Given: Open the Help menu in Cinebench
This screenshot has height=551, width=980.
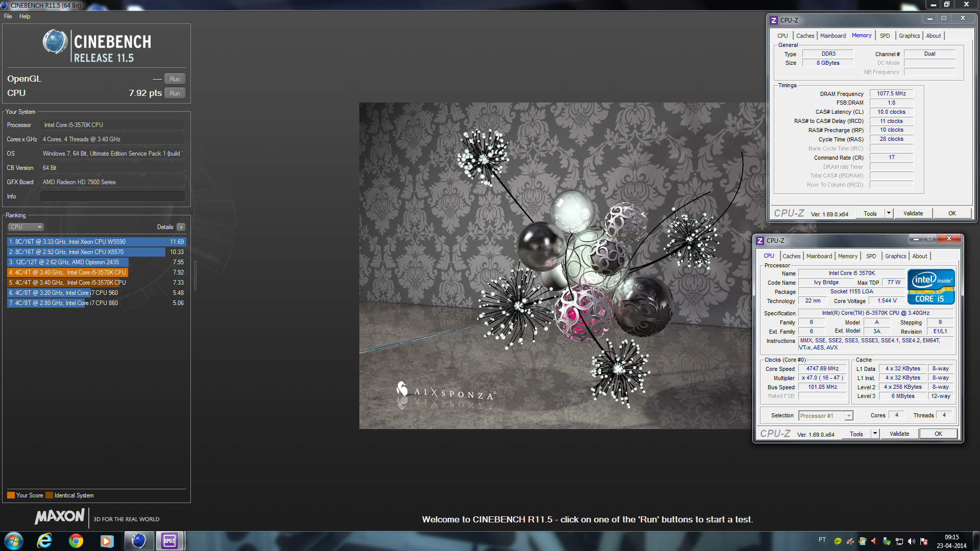Looking at the screenshot, I should (x=24, y=16).
